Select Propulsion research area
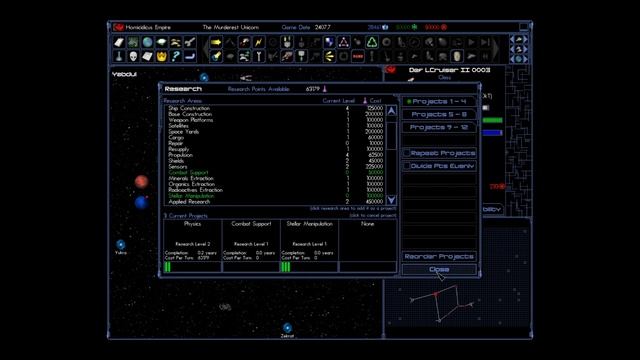 pos(276,155)
